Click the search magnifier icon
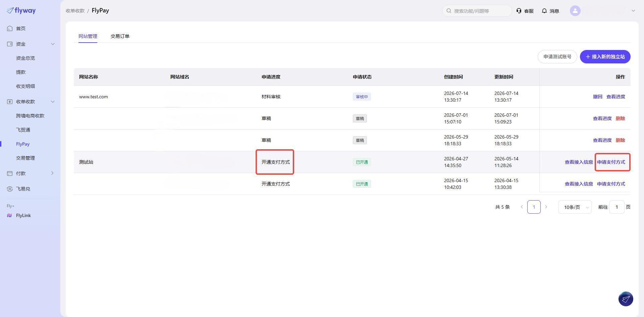The width and height of the screenshot is (644, 317). (x=449, y=11)
